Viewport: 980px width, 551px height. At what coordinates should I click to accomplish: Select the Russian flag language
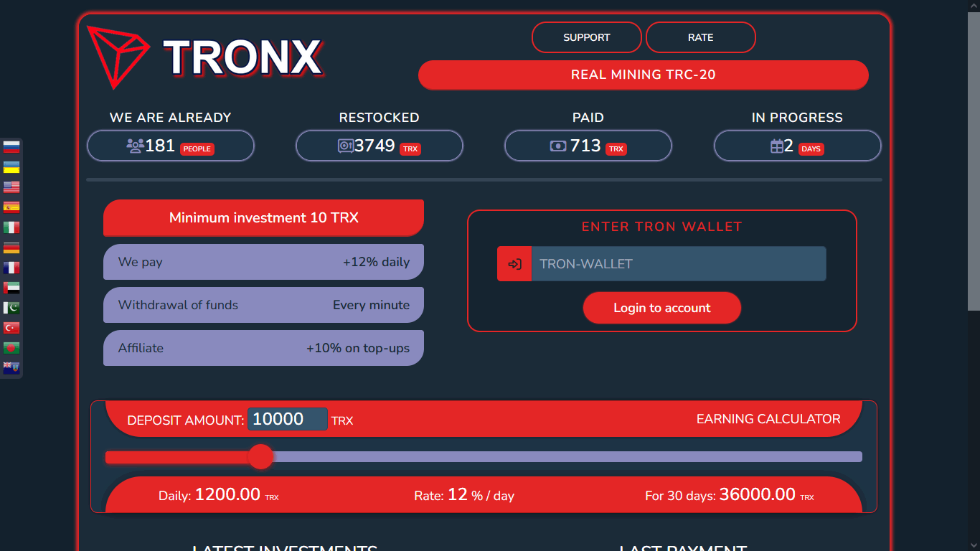(11, 147)
